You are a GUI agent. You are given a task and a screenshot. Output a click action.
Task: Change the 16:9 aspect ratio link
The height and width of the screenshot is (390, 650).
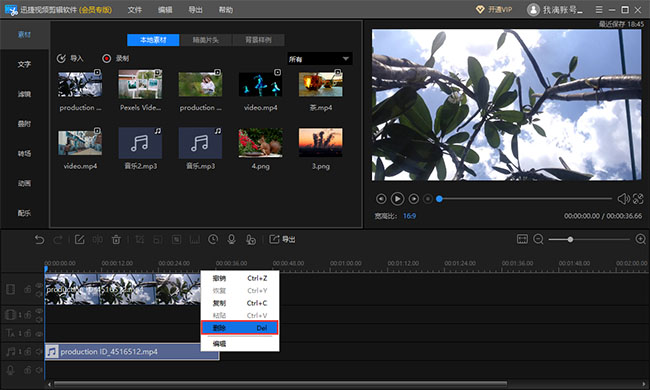click(409, 216)
